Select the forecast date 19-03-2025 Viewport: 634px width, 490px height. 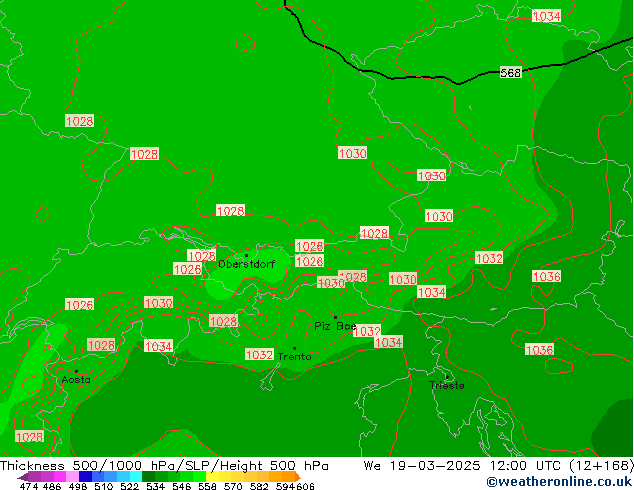pyautogui.click(x=435, y=466)
